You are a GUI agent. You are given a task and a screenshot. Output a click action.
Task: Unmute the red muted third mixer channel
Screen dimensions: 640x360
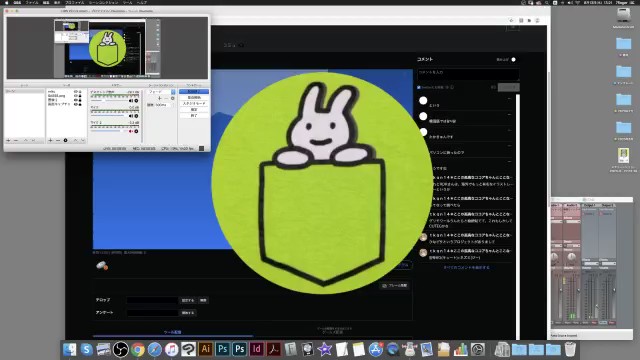pyautogui.click(x=131, y=131)
